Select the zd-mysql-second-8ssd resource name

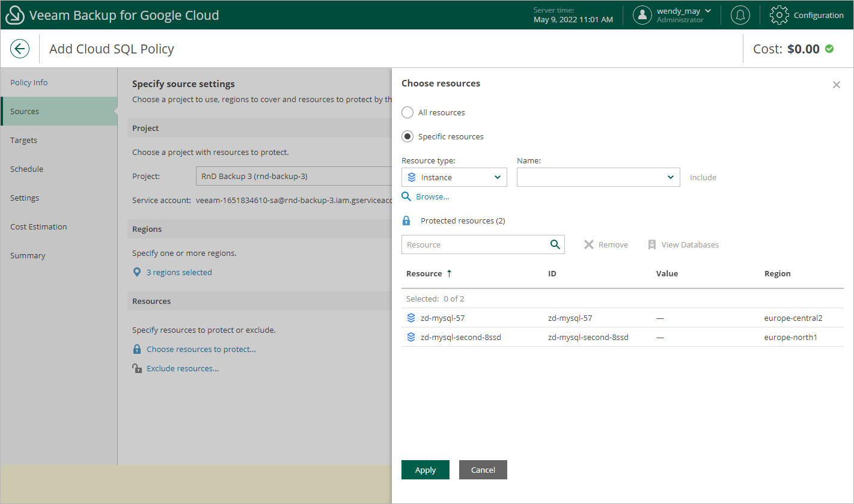(x=461, y=337)
